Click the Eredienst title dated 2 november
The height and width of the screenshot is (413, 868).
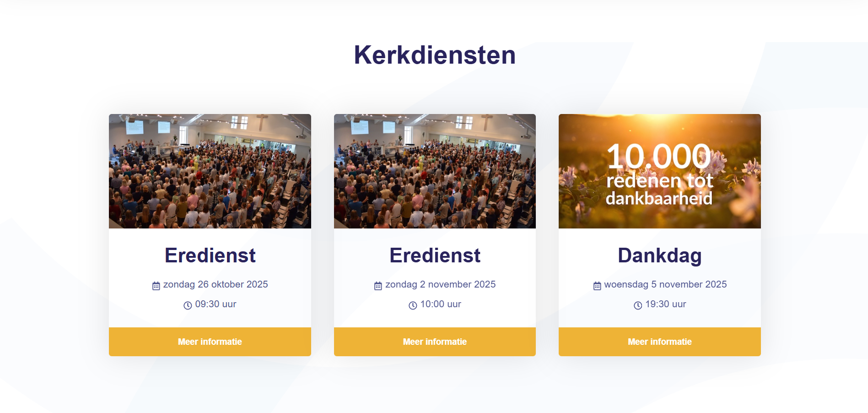[435, 255]
